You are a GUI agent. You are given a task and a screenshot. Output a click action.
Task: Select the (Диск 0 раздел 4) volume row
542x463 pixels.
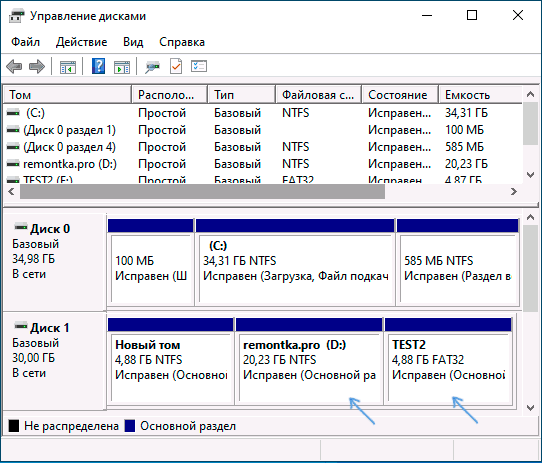click(263, 147)
